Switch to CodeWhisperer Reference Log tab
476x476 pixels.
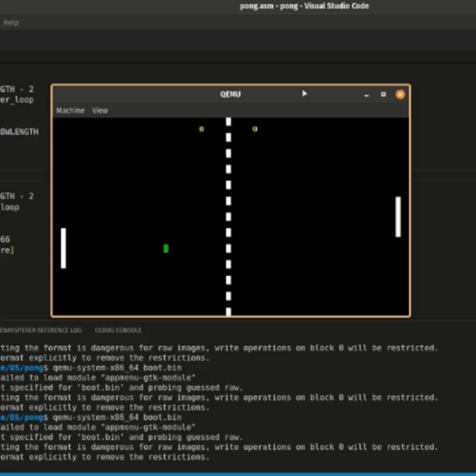pos(41,329)
